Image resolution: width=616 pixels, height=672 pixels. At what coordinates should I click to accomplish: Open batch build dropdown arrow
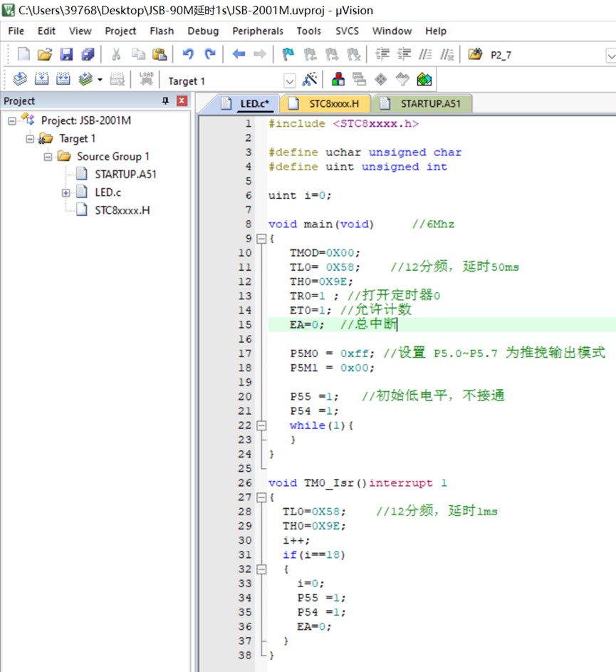coord(100,80)
